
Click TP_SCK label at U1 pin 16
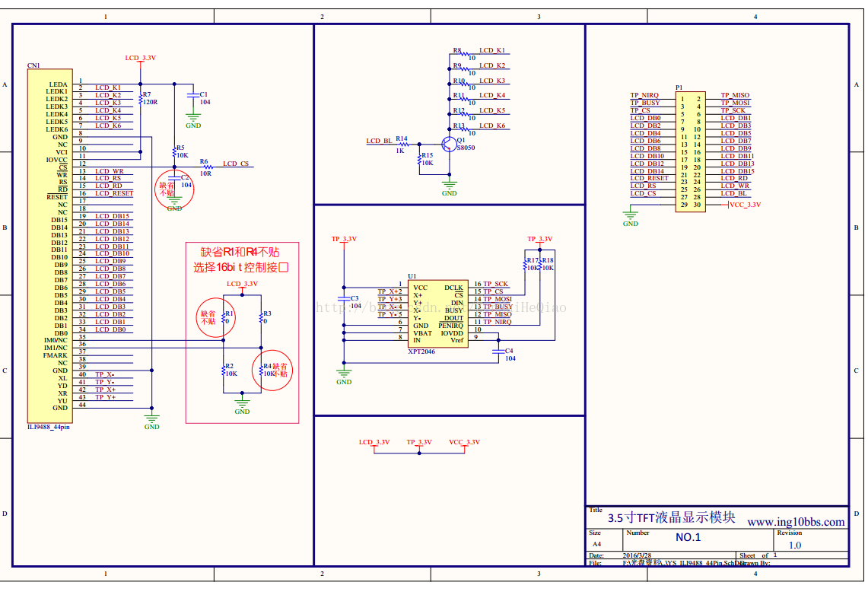point(495,284)
